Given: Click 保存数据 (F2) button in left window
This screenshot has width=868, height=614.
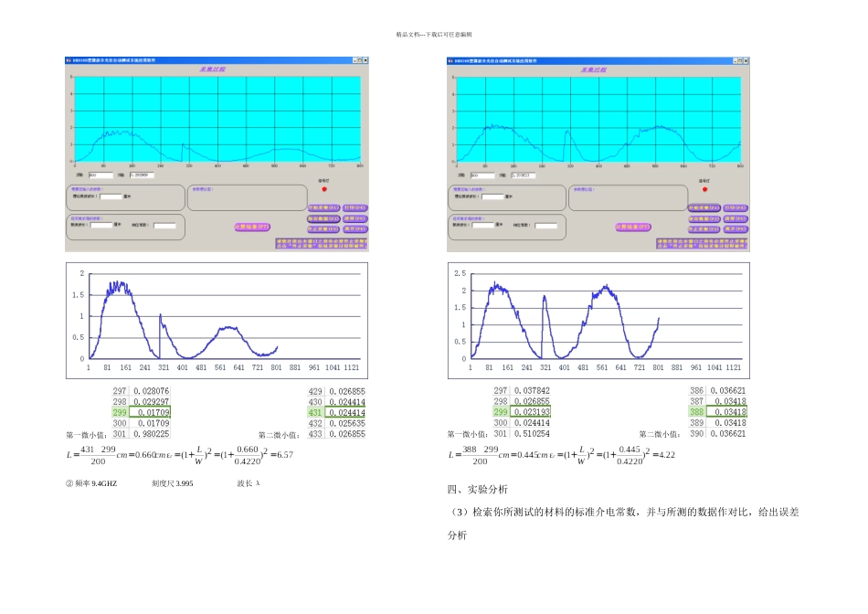Looking at the screenshot, I should tap(323, 218).
